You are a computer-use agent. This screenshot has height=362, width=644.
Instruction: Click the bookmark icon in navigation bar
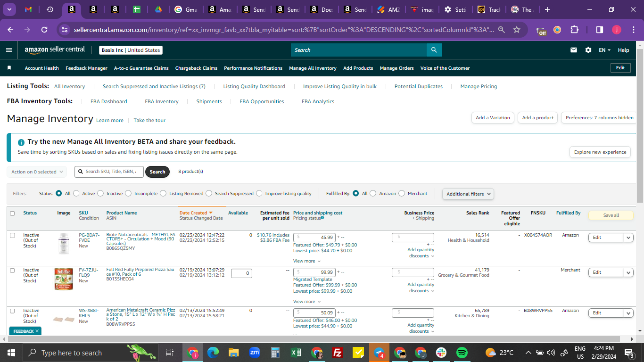click(9, 68)
